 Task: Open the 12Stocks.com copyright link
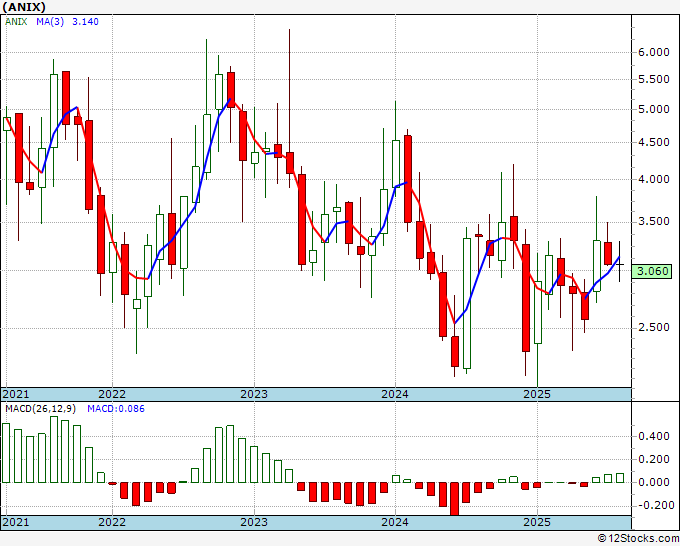638,539
